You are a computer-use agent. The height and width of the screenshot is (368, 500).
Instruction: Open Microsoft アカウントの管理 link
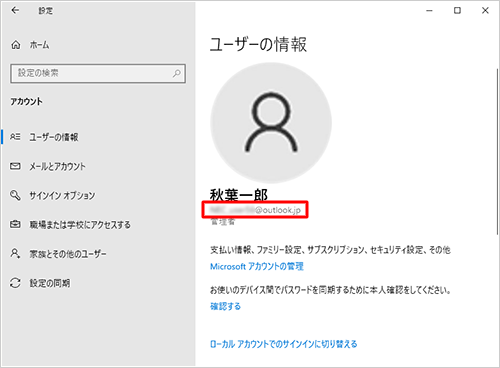[x=257, y=266]
